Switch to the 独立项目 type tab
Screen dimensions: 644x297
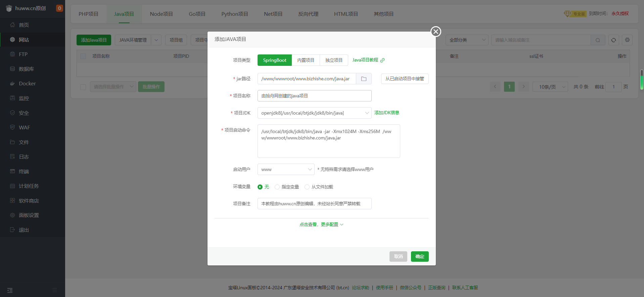pyautogui.click(x=334, y=60)
